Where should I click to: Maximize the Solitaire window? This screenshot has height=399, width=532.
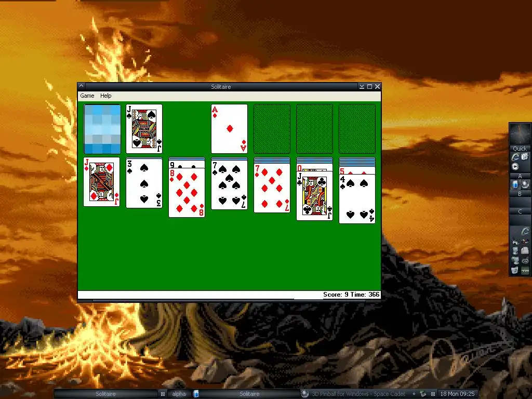(369, 87)
